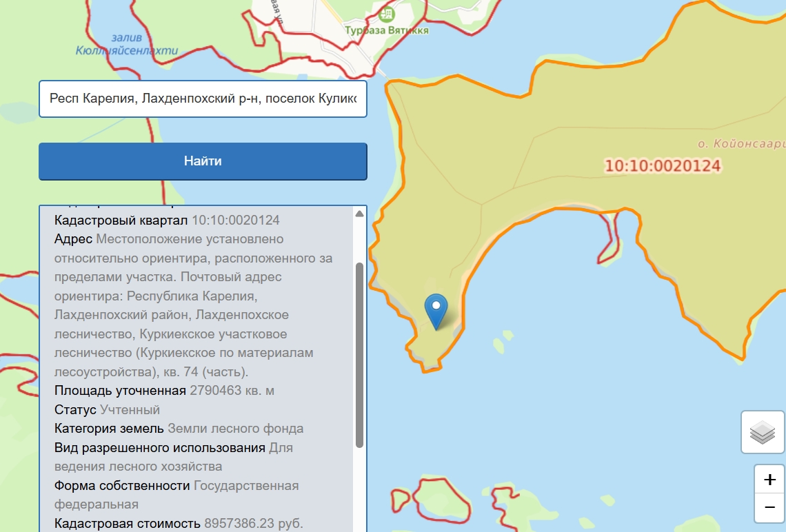
Task: Click the Турбаза Вятиккя text label
Action: click(387, 30)
